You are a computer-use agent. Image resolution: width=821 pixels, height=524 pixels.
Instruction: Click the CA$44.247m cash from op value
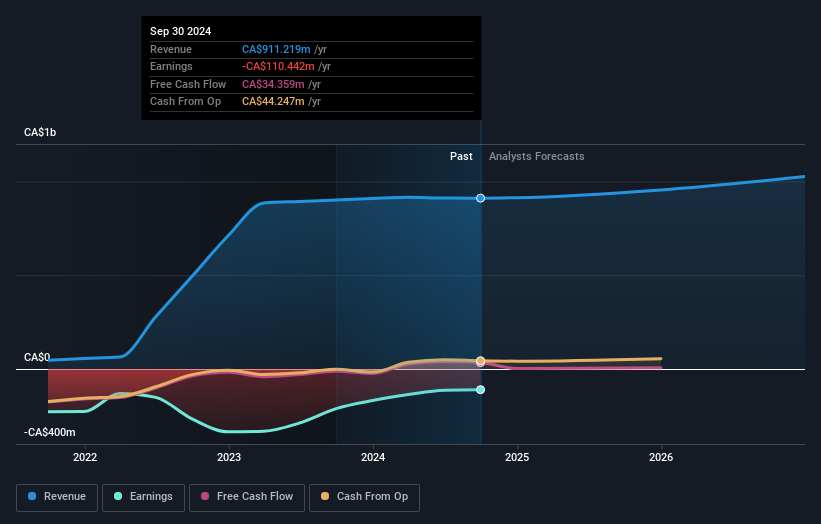point(273,102)
